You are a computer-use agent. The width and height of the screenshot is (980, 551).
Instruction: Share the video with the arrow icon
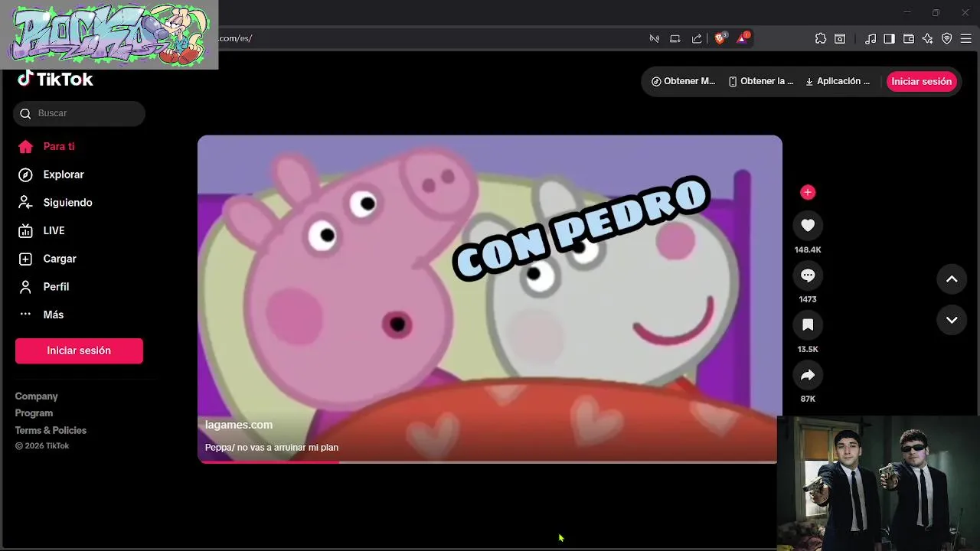(x=808, y=375)
